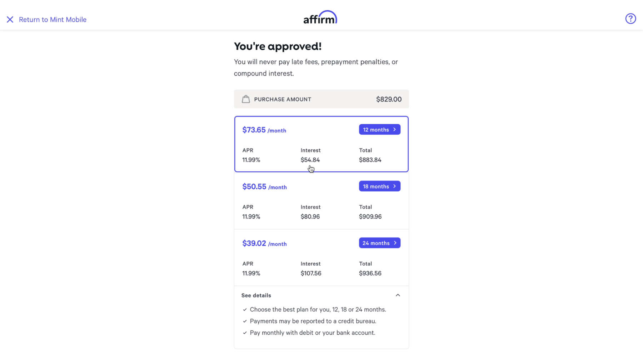This screenshot has width=643, height=364.
Task: Close the Affirm checkout with the X icon
Action: point(10,19)
